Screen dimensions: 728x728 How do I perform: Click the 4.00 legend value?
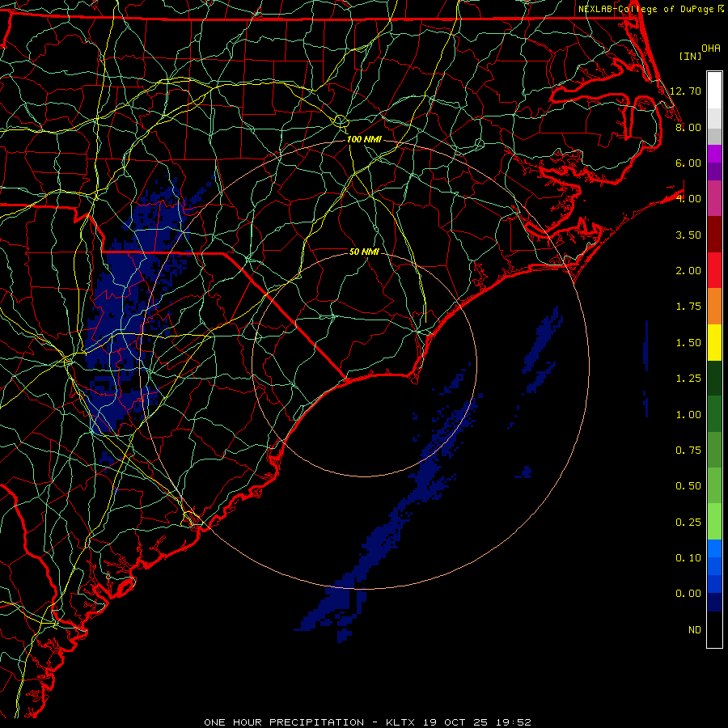point(688,199)
